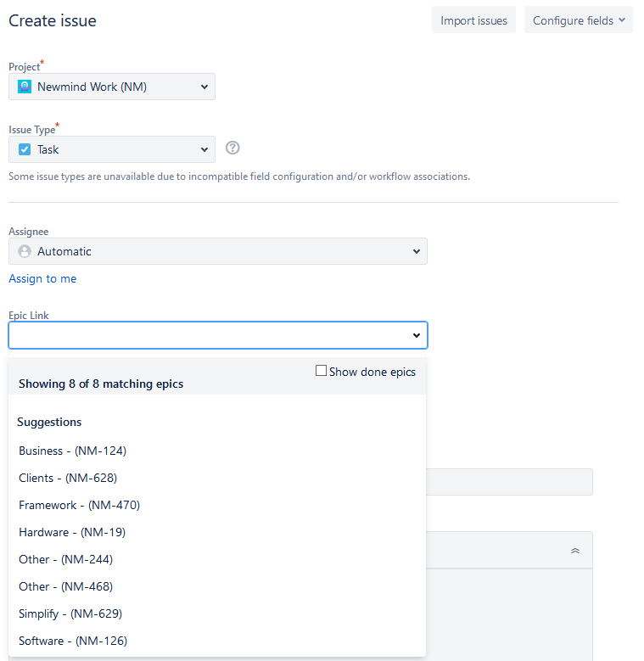
Task: Open Configure fields menu
Action: tap(579, 20)
